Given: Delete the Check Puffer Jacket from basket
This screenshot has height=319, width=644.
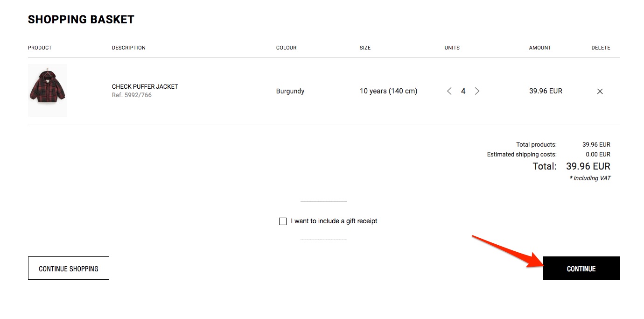Looking at the screenshot, I should [600, 92].
